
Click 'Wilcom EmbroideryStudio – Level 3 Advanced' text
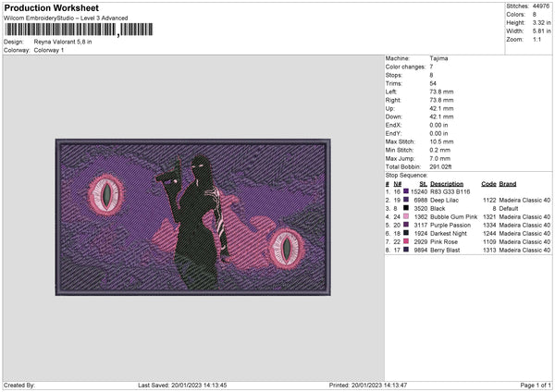[x=66, y=18]
